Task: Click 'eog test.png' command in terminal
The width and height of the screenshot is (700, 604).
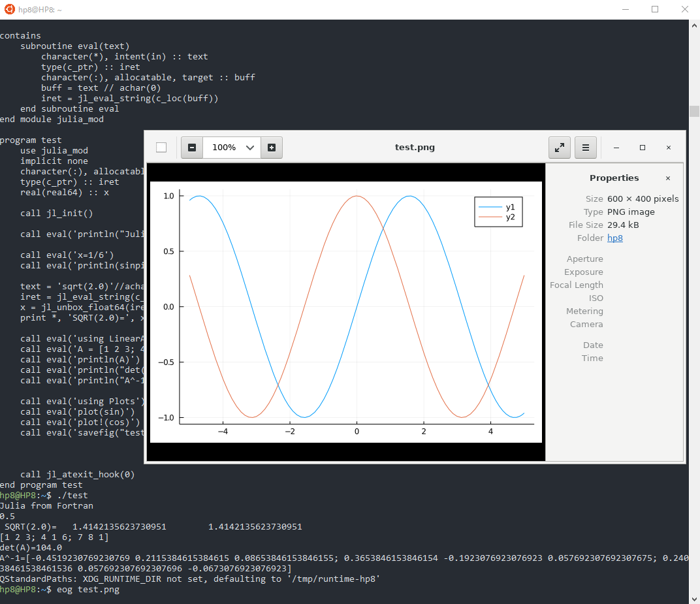Action: tap(88, 589)
